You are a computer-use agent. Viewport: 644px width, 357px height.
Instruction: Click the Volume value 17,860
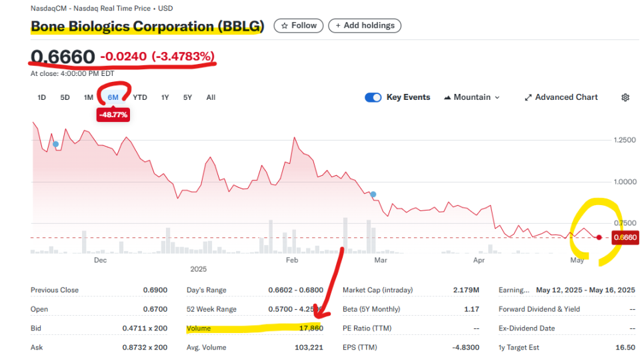311,328
